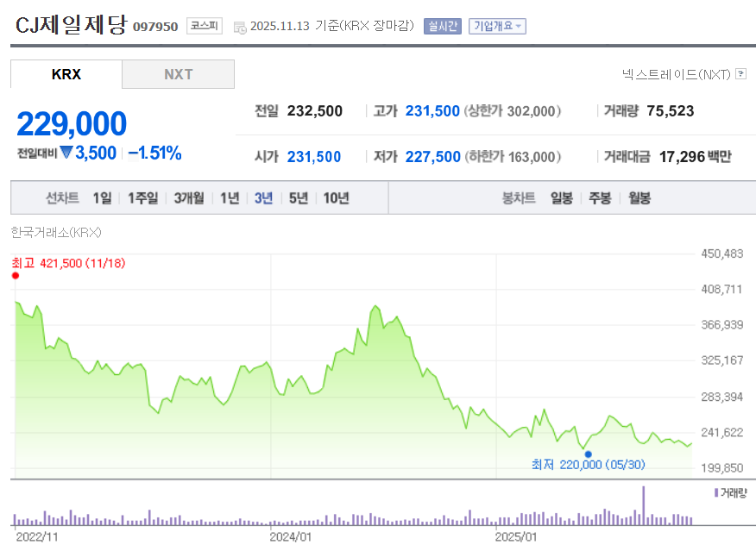This screenshot has height=551, width=756.
Task: Select the 1년 line chart period
Action: [230, 198]
